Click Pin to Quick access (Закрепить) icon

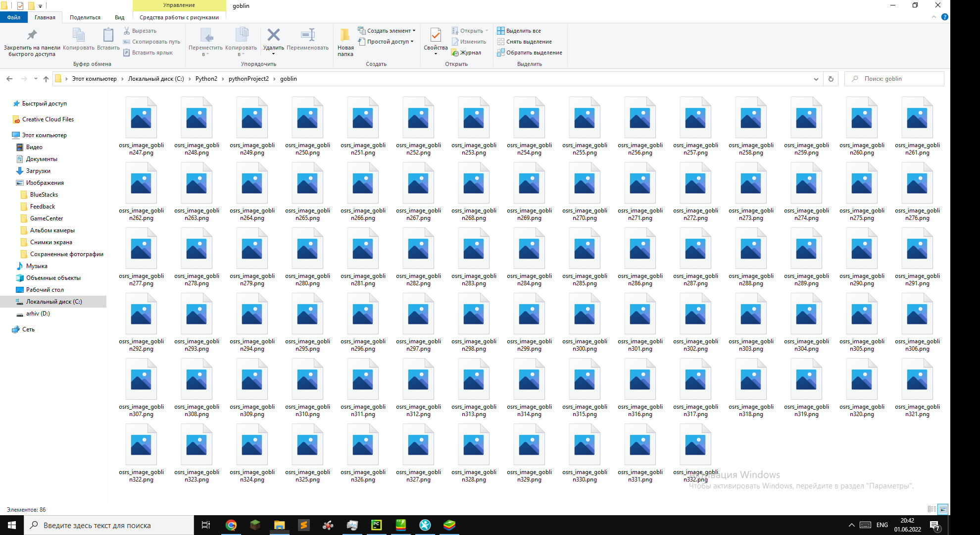(32, 35)
